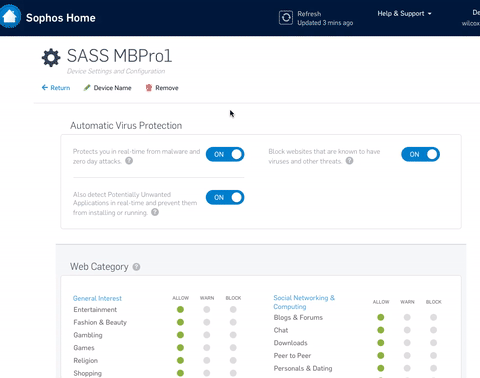Select Allow for Blogs & Forums
This screenshot has width=480, height=378.
381,317
